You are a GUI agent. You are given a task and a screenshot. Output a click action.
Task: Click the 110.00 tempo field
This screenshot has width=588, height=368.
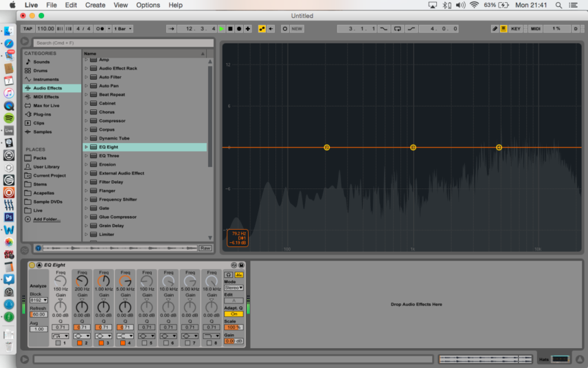(45, 28)
